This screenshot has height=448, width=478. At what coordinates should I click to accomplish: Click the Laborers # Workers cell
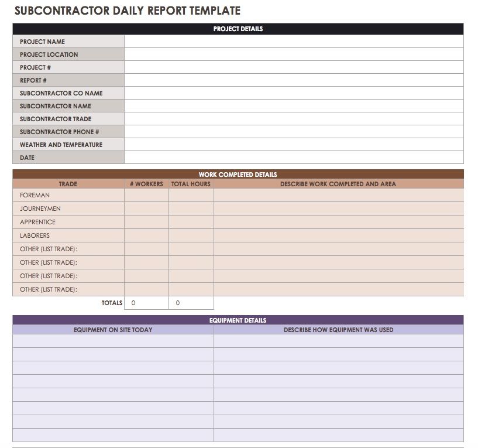tap(146, 236)
